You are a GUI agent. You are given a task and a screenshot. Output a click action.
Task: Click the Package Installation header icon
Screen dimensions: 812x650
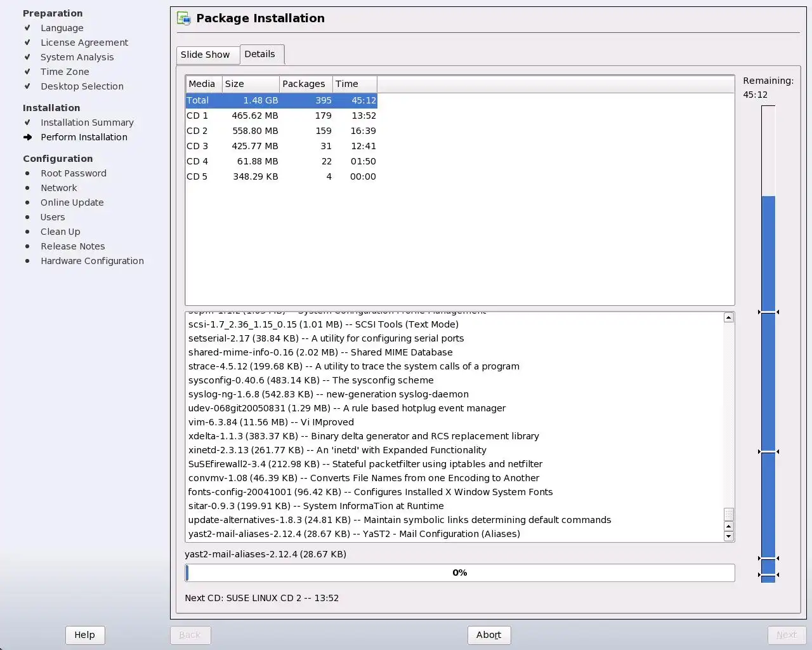point(184,18)
